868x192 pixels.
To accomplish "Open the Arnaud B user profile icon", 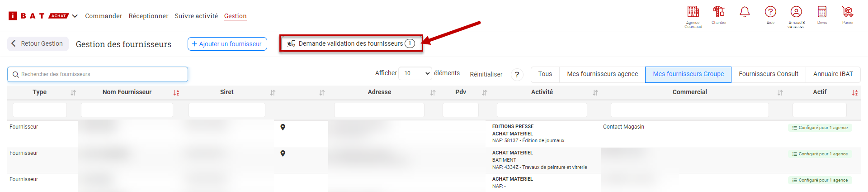I will (796, 12).
